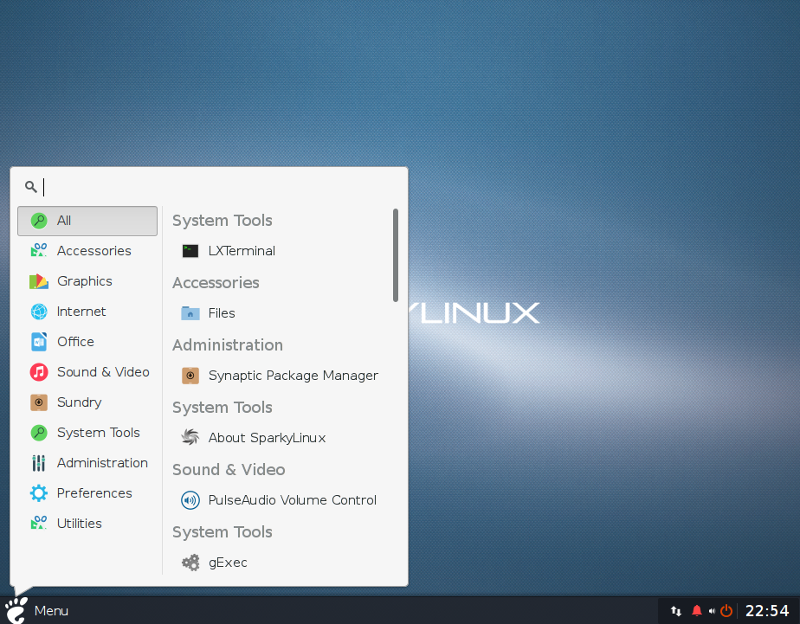Viewport: 800px width, 624px height.
Task: Click the search magnifier icon
Action: point(31,187)
